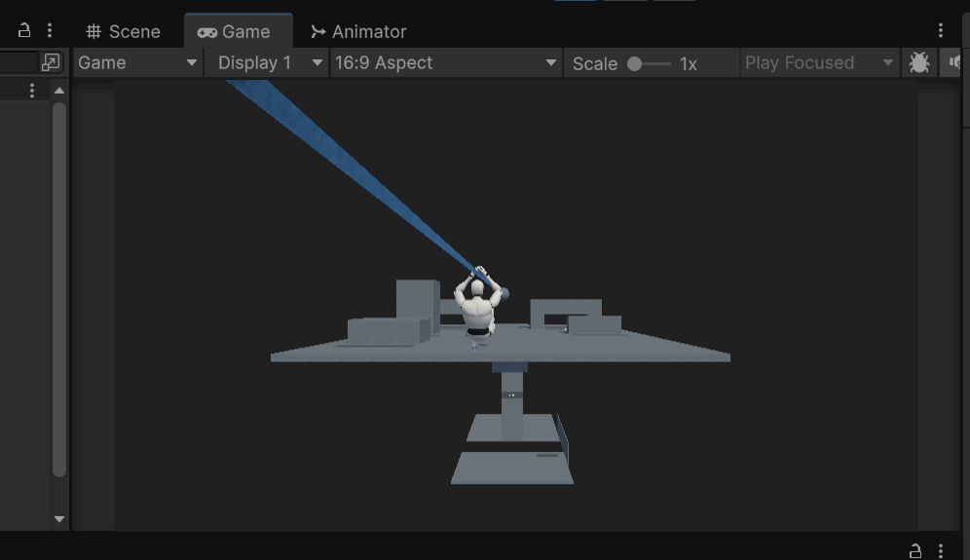
Task: Open the Game view mode dropdown
Action: tap(137, 63)
